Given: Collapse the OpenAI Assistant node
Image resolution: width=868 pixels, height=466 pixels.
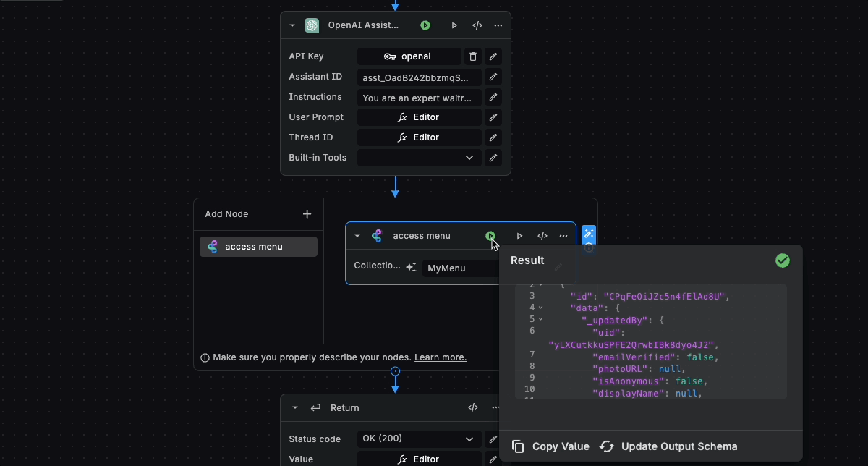Looking at the screenshot, I should [292, 25].
